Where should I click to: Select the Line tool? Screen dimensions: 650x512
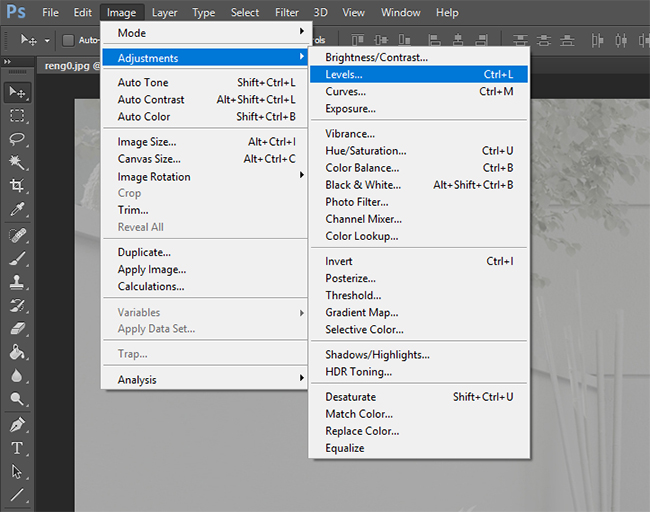coord(17,495)
